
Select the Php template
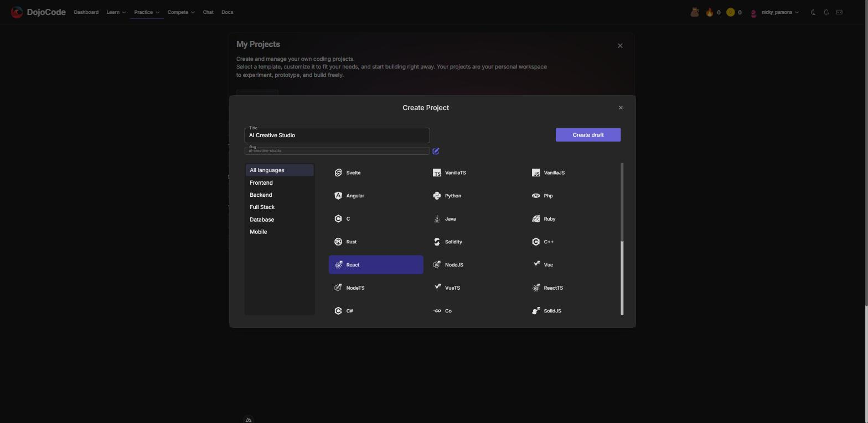pos(573,196)
